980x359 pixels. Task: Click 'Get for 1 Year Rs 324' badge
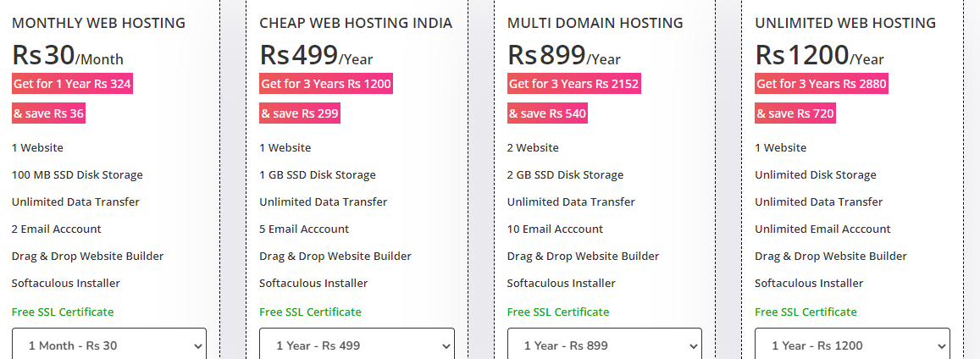click(x=72, y=84)
